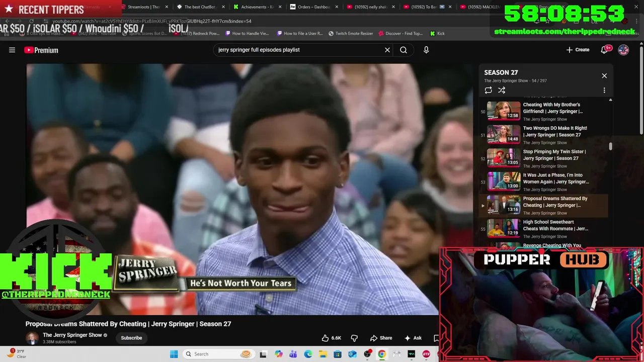Viewport: 644px width, 362px height.
Task: Toggle shuffle playlist
Action: point(502,90)
